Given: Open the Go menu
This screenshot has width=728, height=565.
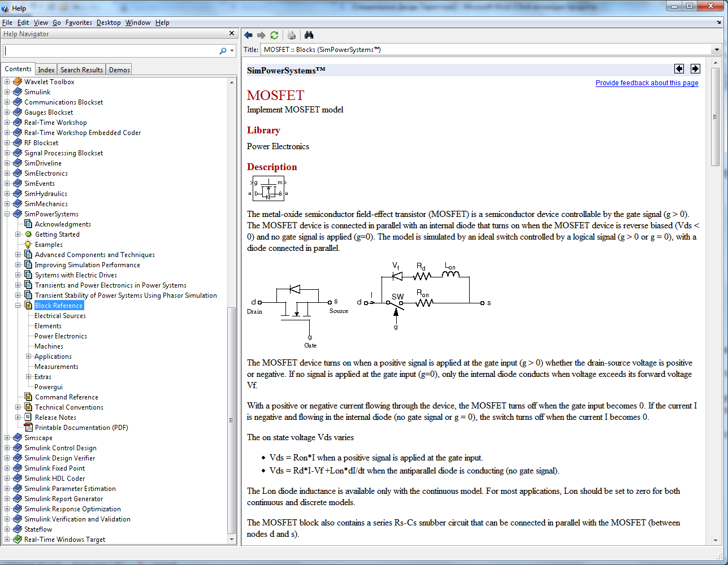Looking at the screenshot, I should [57, 23].
